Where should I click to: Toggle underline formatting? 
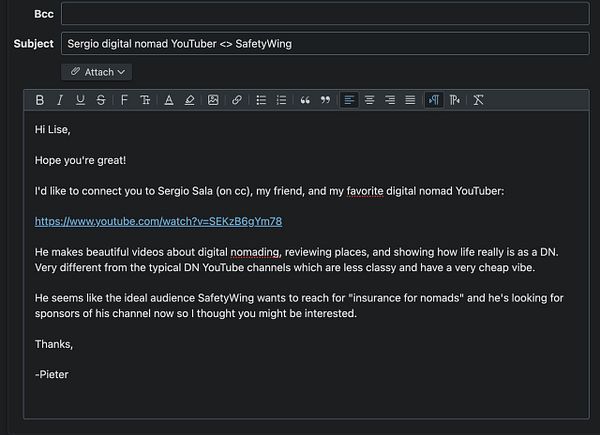pos(80,100)
